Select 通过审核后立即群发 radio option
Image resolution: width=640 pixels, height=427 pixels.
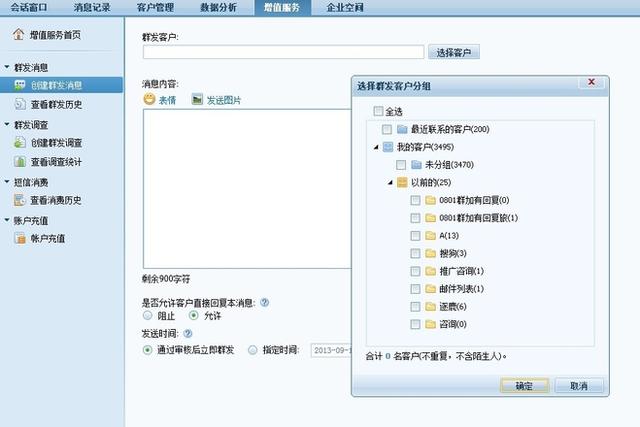(x=147, y=350)
